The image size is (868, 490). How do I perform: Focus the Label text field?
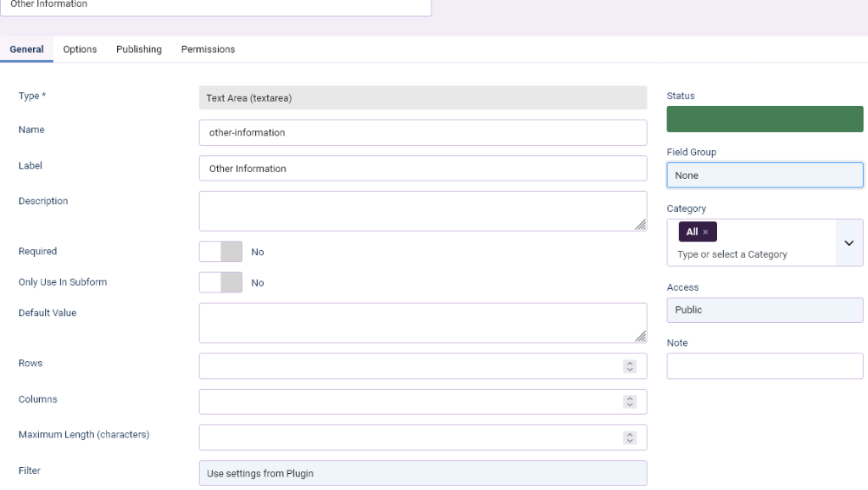[422, 169]
